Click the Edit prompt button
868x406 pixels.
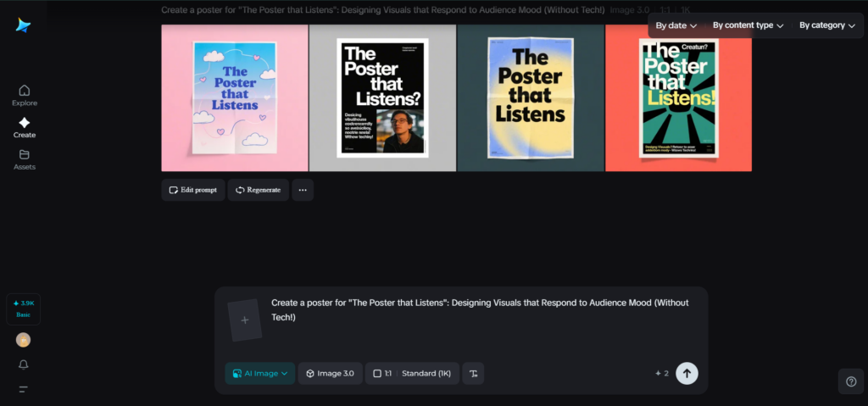pyautogui.click(x=193, y=190)
